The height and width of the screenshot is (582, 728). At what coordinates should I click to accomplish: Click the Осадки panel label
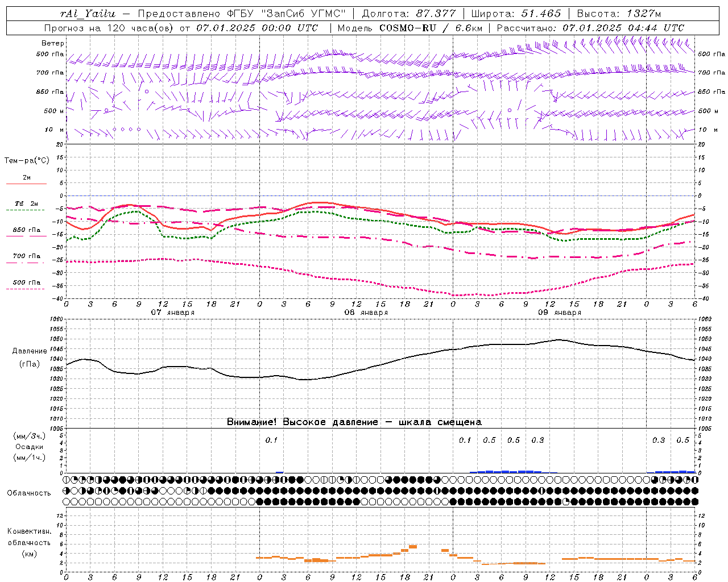click(30, 447)
